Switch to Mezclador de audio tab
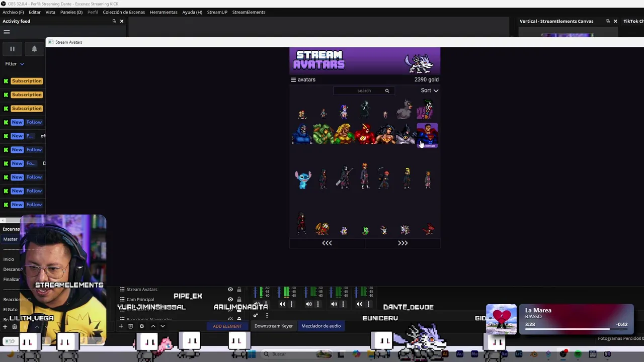This screenshot has width=644, height=362. [x=321, y=326]
